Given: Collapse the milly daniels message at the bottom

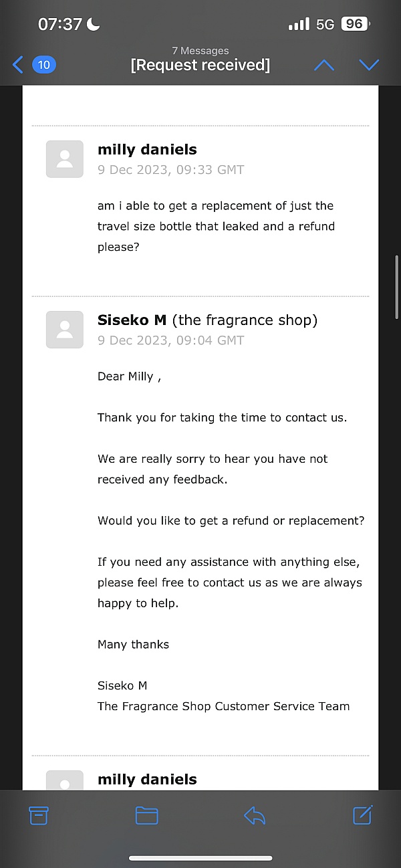Looking at the screenshot, I should (147, 778).
